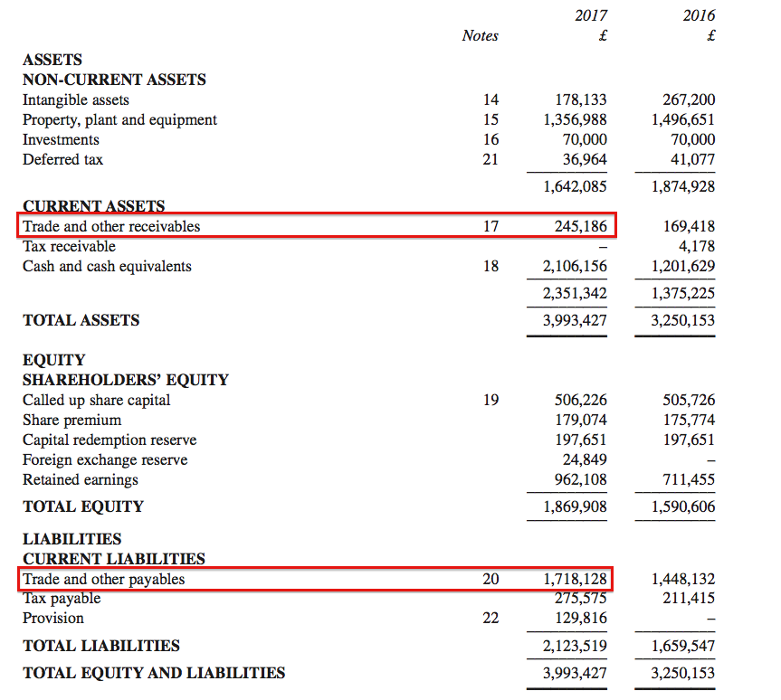The height and width of the screenshot is (700, 781).
Task: Select the receivables 2017 value 245,186
Action: click(x=581, y=226)
